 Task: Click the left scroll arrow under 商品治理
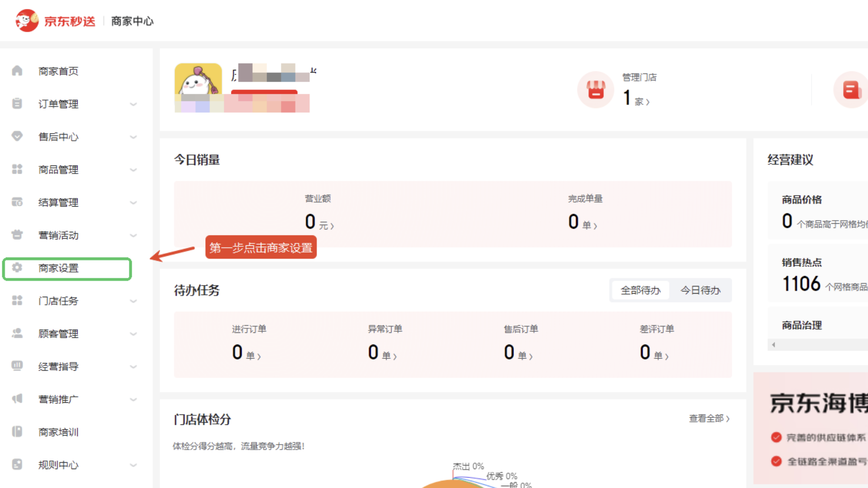tap(773, 345)
